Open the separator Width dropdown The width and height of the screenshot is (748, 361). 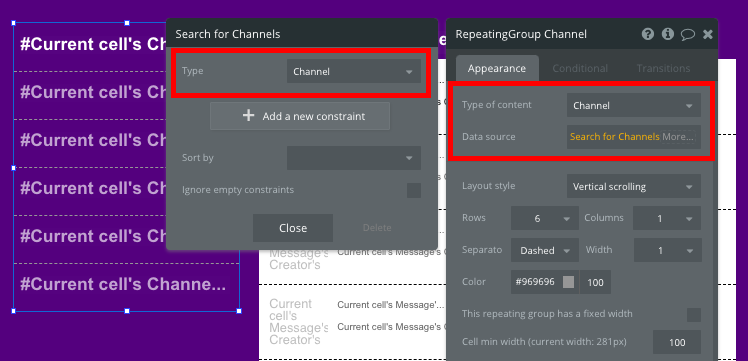pos(667,250)
